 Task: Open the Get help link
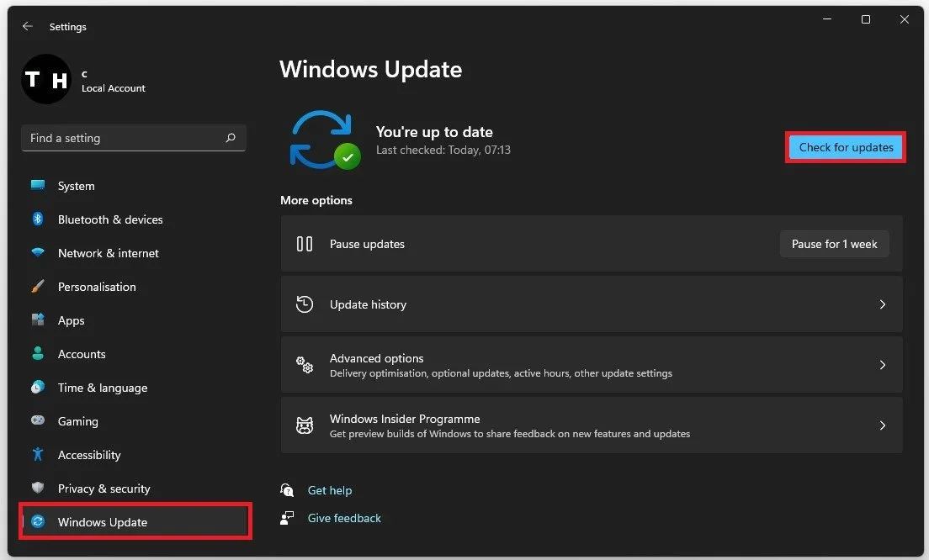pos(329,490)
